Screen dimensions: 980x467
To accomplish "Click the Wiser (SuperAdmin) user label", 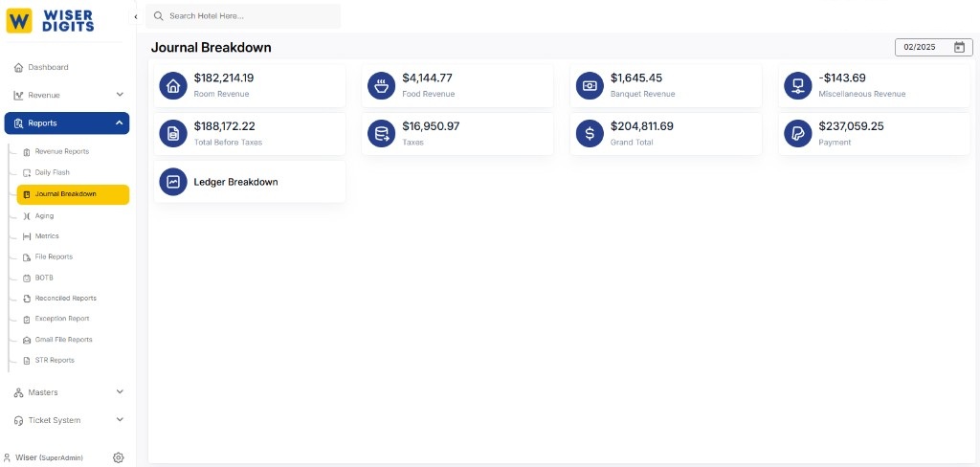I will click(49, 457).
